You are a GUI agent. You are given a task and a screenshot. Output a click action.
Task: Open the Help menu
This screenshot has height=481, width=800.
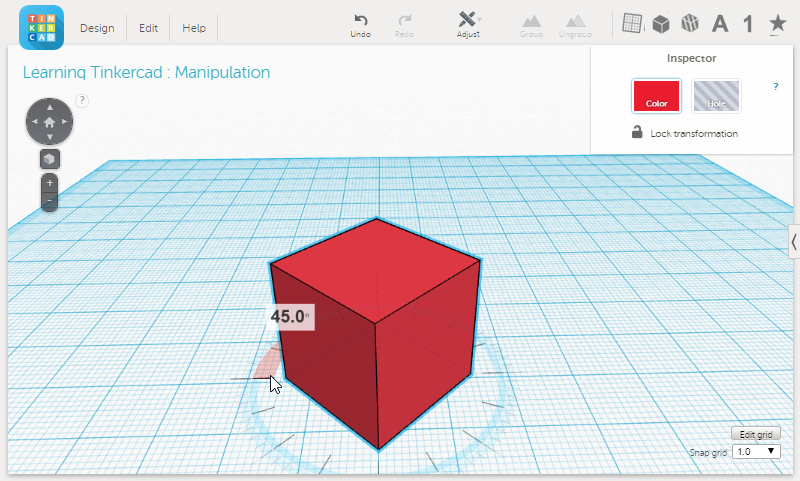coord(194,28)
